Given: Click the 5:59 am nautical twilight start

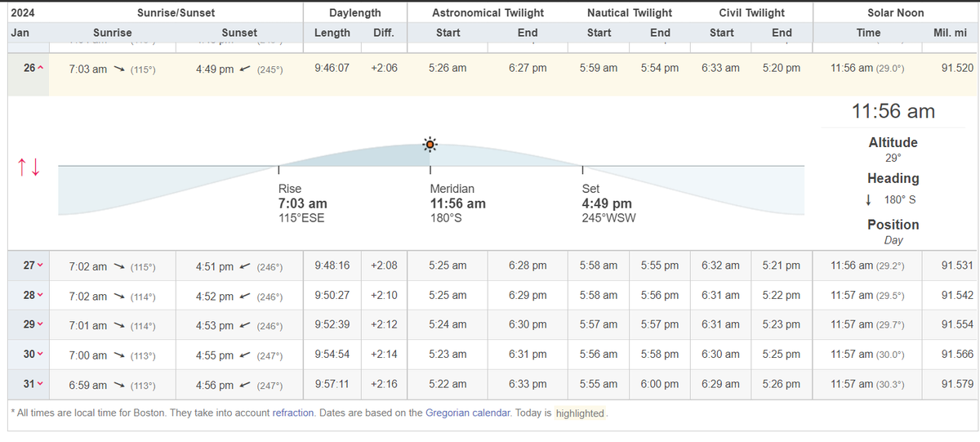Looking at the screenshot, I should point(599,68).
